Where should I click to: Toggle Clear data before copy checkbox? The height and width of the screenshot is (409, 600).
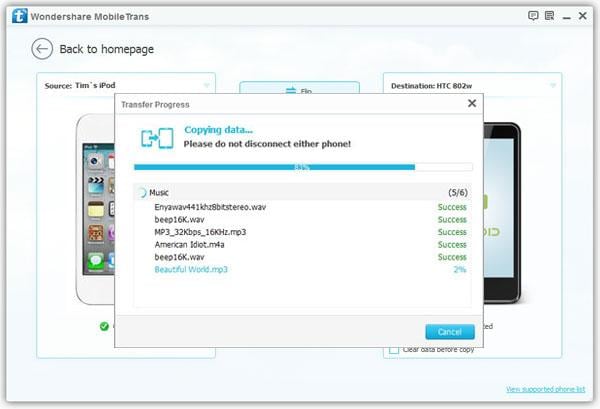click(394, 350)
